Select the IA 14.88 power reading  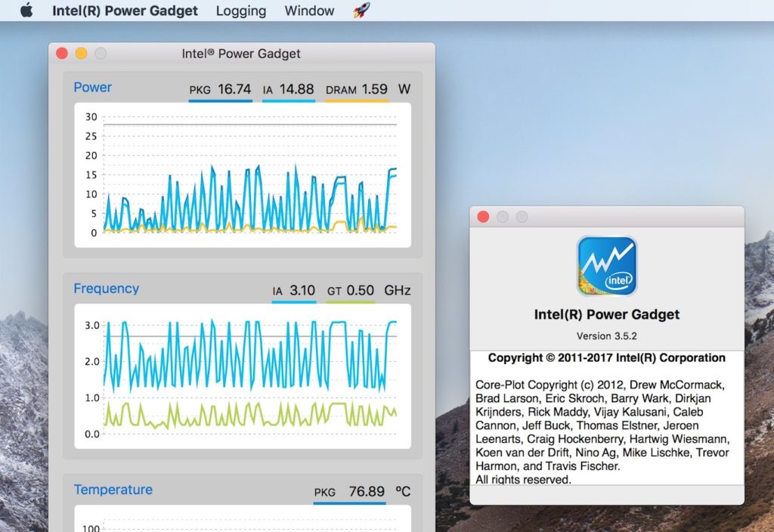(288, 89)
